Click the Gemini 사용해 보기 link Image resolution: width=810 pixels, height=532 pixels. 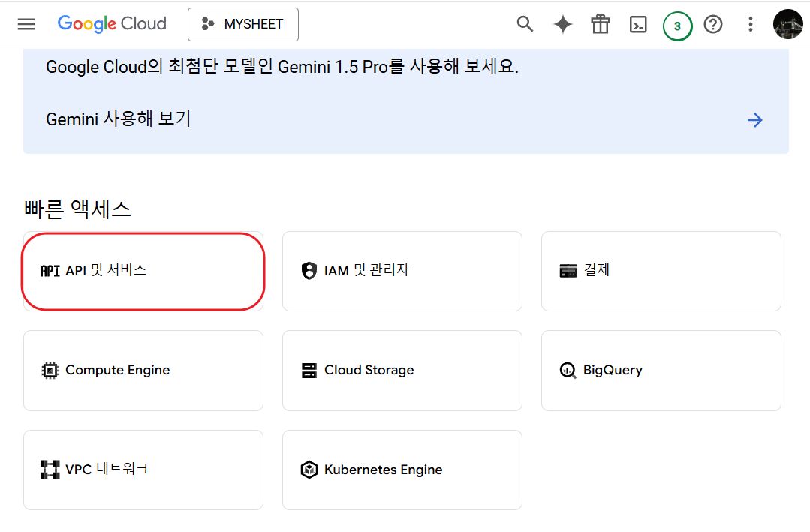point(119,119)
